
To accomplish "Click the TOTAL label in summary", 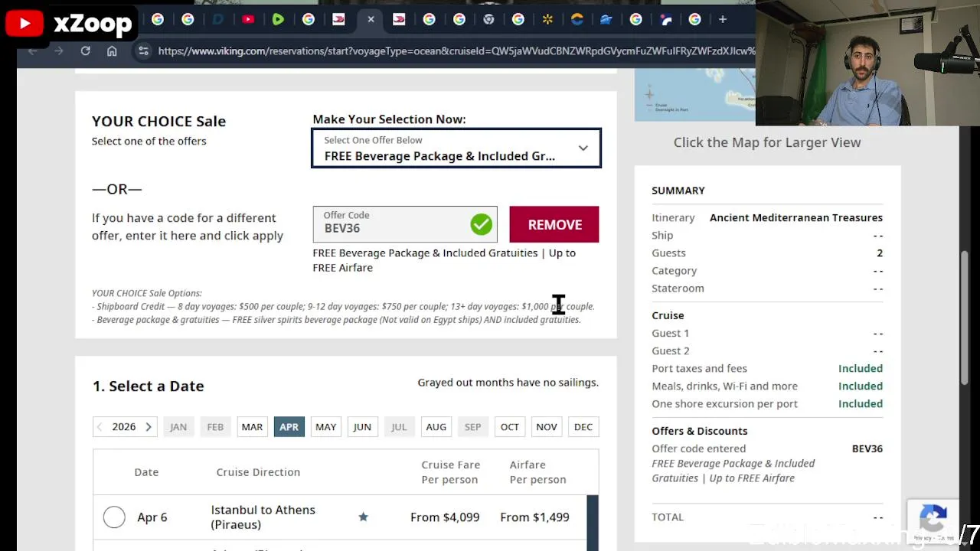I will pos(668,517).
